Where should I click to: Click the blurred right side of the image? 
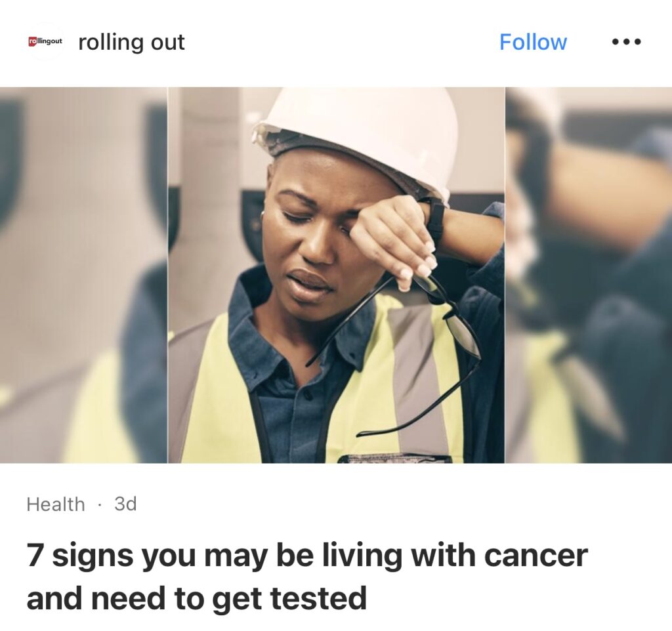(589, 275)
